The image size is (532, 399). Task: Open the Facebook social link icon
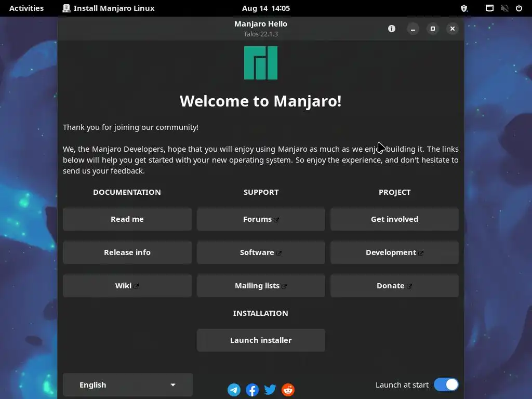[x=252, y=390]
